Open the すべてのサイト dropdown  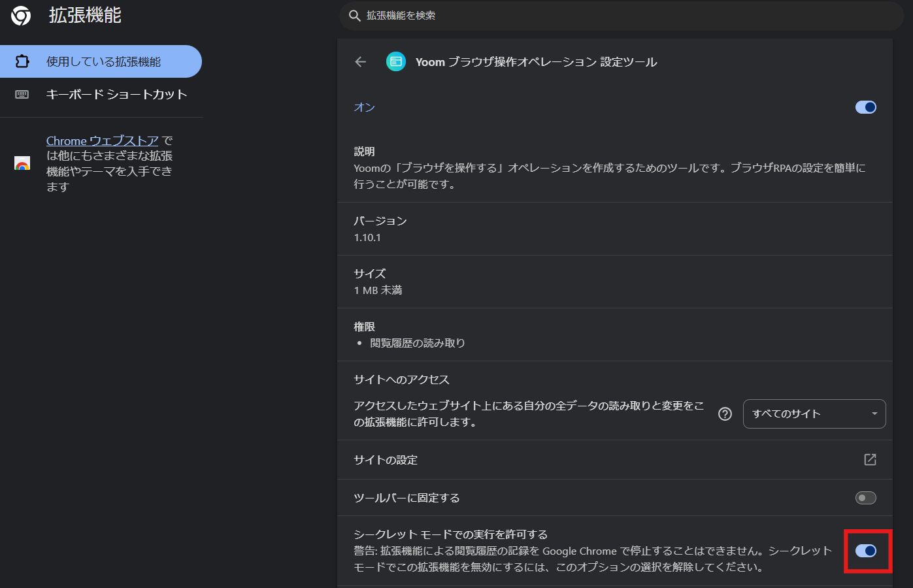click(x=814, y=414)
